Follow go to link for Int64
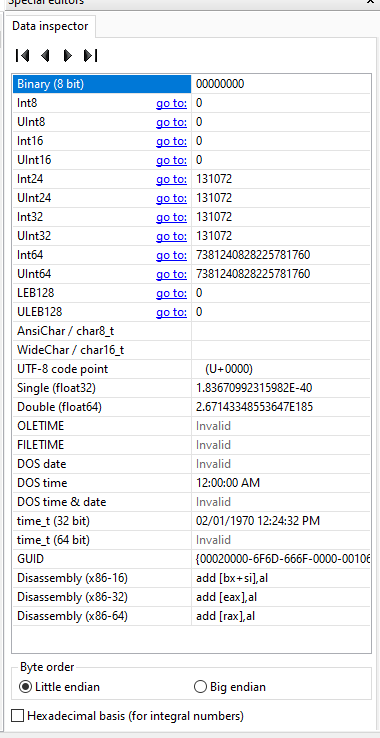The image size is (380, 738). pos(171,255)
